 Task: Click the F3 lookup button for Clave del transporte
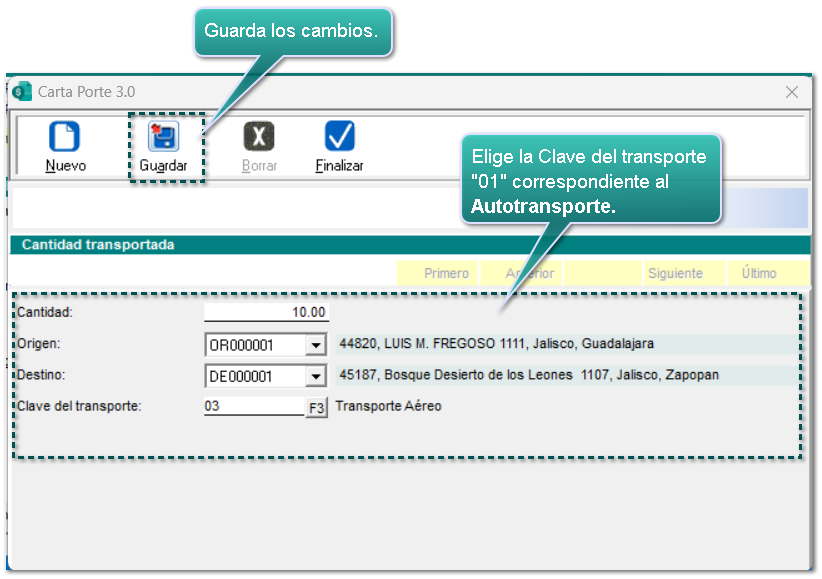tap(317, 408)
